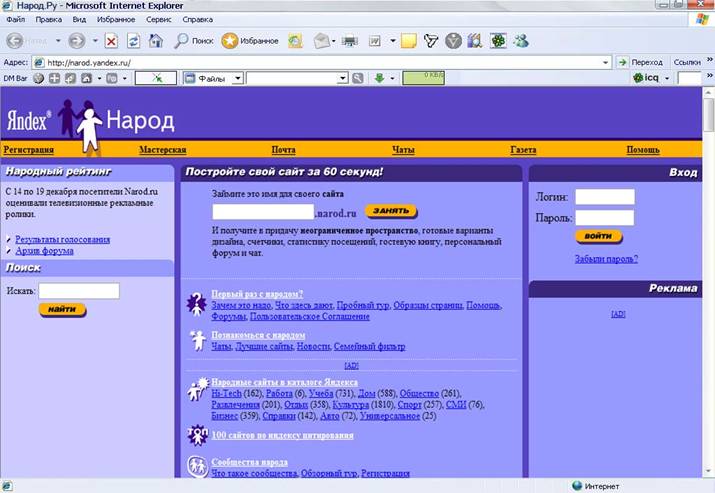Click the Windows flag logo
The image size is (715, 493).
[702, 20]
